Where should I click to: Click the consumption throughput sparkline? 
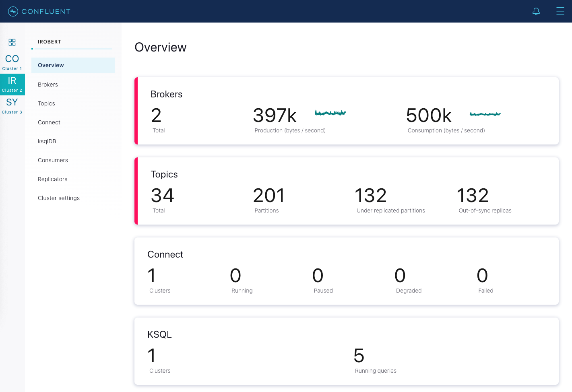click(x=485, y=114)
